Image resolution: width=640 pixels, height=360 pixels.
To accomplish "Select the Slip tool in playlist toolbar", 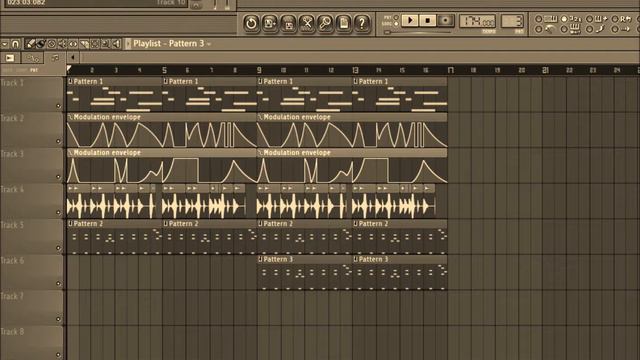I will pos(73,44).
